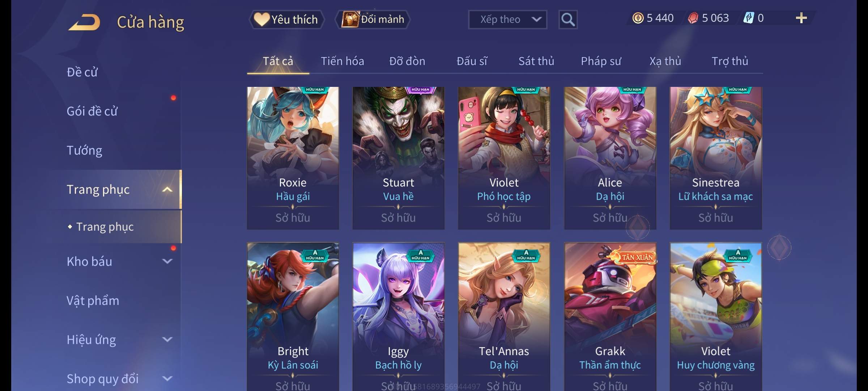Select the Tiến hóa tab
The width and height of the screenshot is (868, 391).
coord(342,61)
